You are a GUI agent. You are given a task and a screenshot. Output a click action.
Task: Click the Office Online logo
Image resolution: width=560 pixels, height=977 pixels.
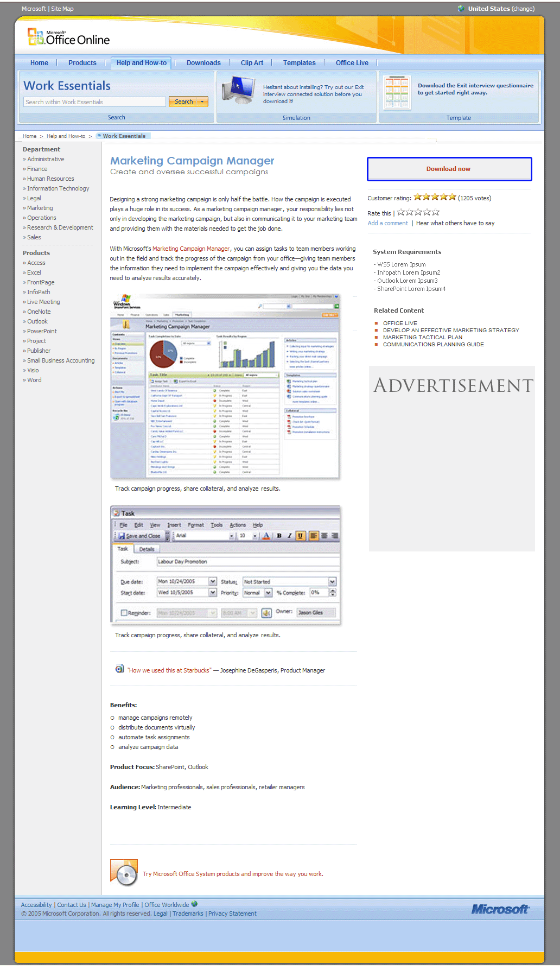pos(69,37)
